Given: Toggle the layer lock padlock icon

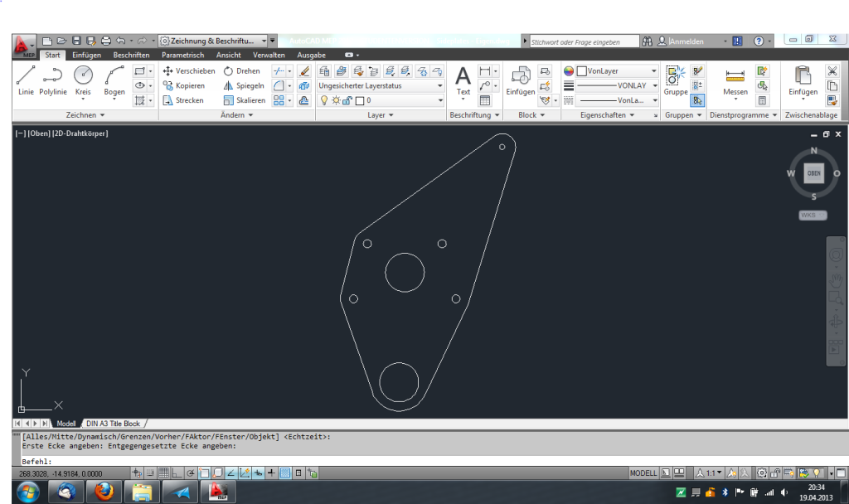Looking at the screenshot, I should pos(347,100).
